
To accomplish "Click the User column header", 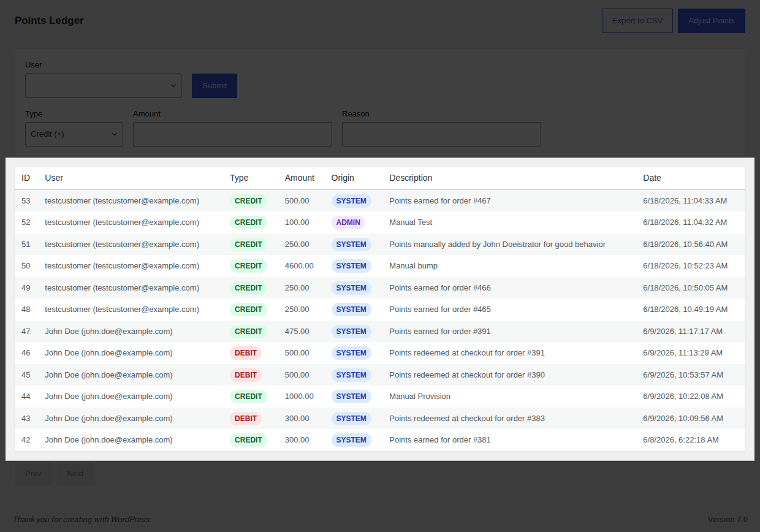I will click(54, 178).
